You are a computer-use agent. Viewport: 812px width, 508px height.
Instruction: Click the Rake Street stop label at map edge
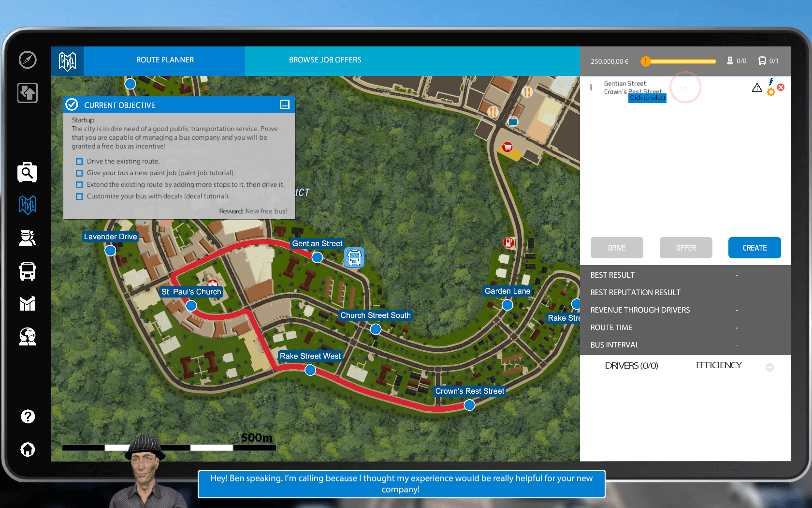[563, 318]
